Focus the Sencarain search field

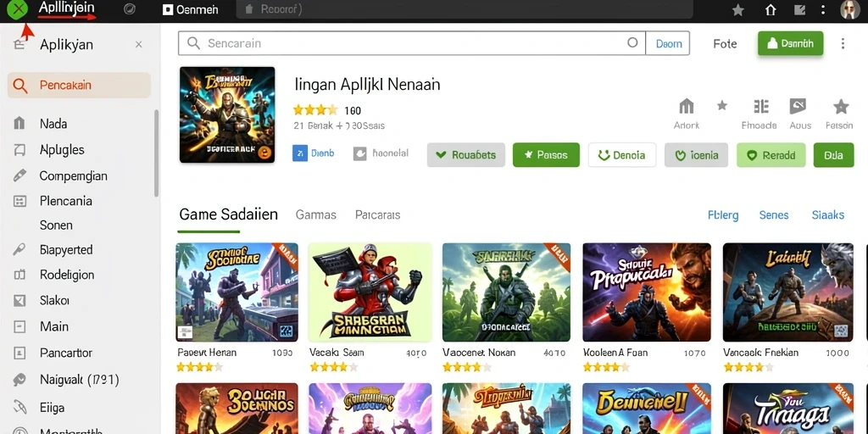(412, 43)
